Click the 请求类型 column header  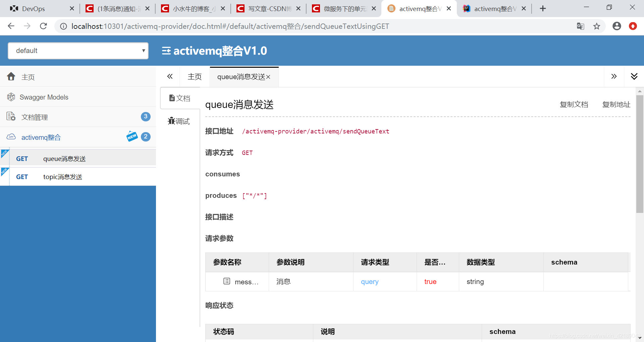[x=385, y=262]
